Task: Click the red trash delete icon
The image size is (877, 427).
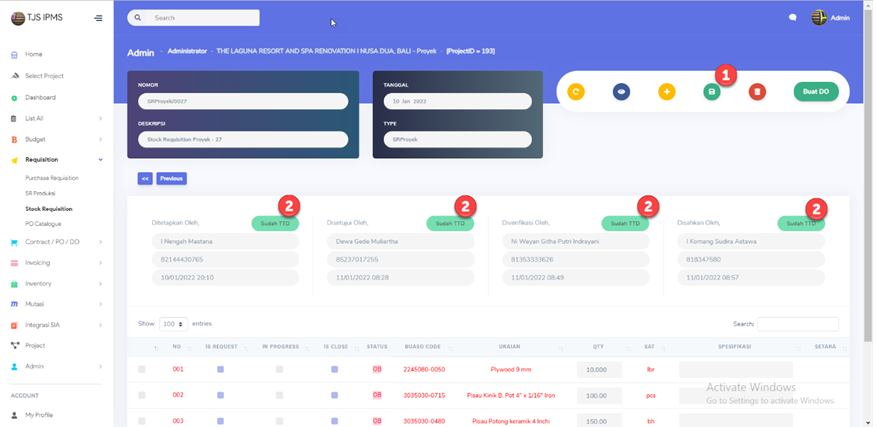Action: click(757, 92)
